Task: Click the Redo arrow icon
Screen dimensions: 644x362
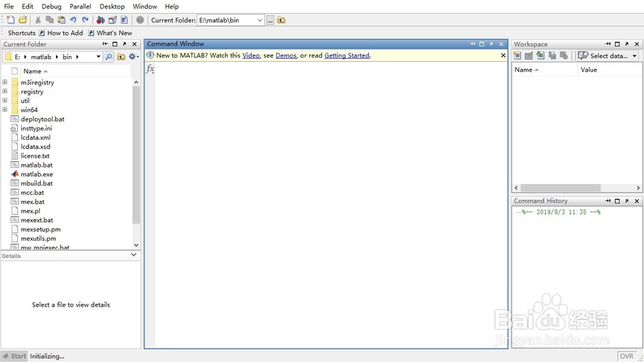Action: [85, 20]
